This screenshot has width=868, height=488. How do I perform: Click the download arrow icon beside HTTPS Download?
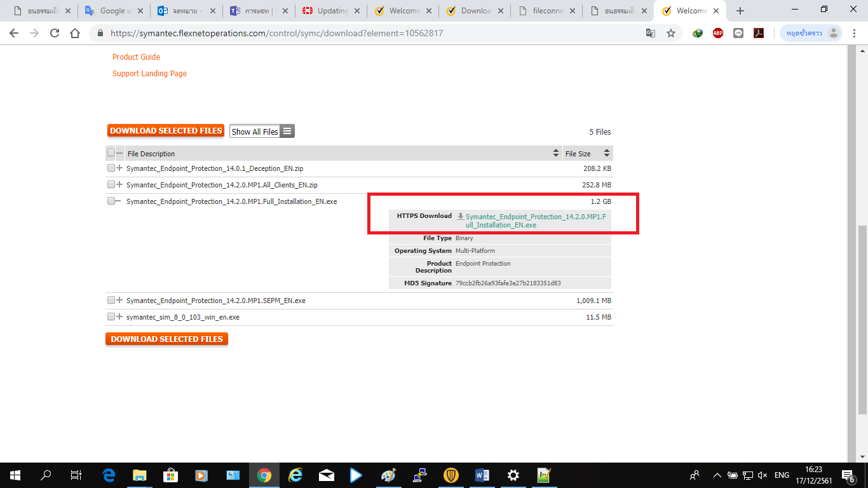coord(461,217)
